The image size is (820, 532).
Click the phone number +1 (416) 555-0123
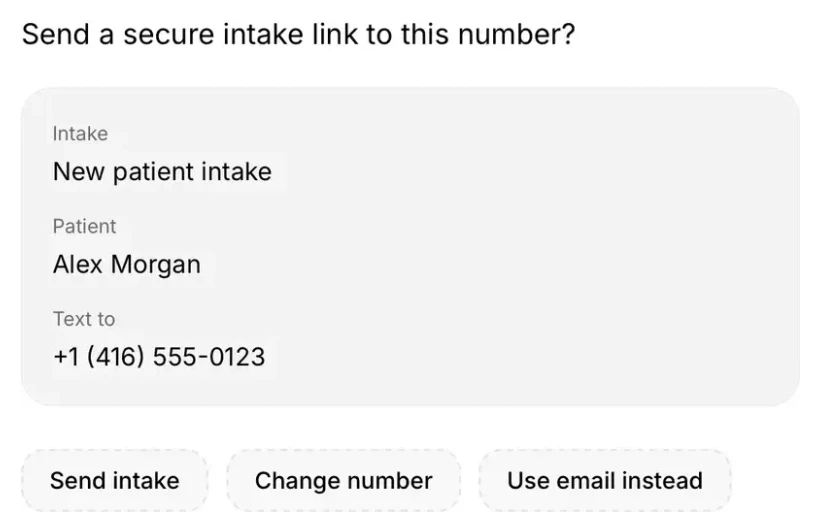159,357
